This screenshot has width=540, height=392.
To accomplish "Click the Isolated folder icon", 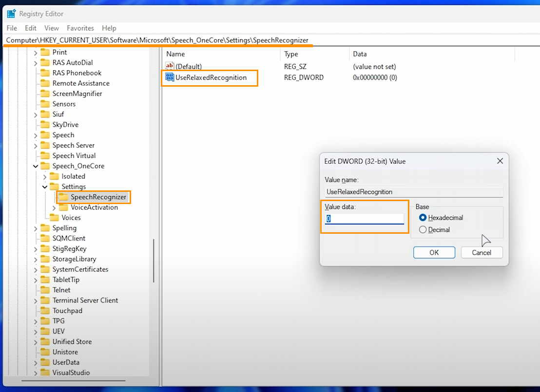I will (55, 176).
